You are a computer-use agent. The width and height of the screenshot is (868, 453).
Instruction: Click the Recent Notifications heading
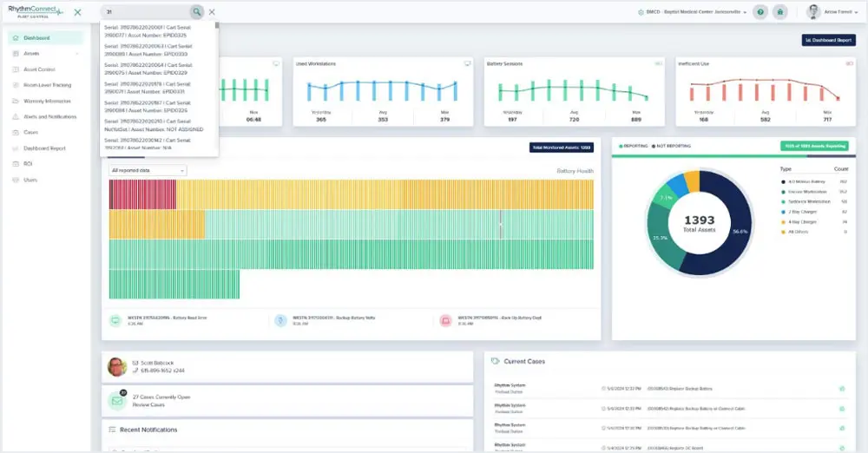(x=148, y=430)
